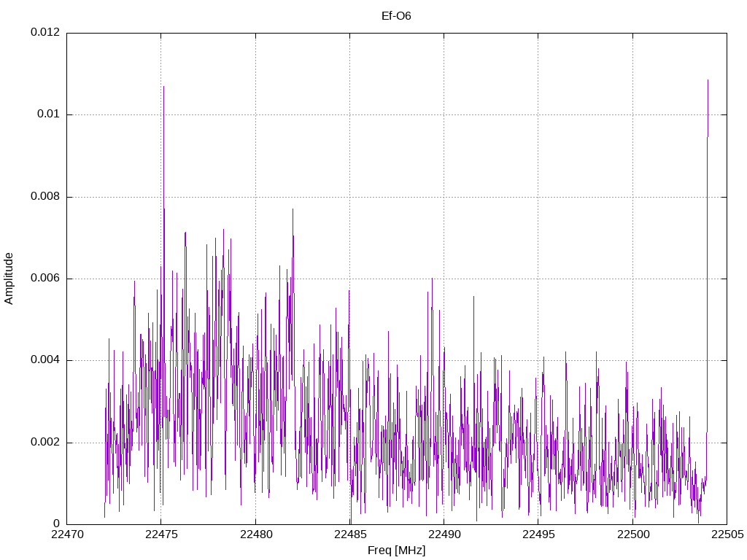The height and width of the screenshot is (560, 747).
Task: Click the 22480 x-axis tick label
Action: pyautogui.click(x=255, y=534)
